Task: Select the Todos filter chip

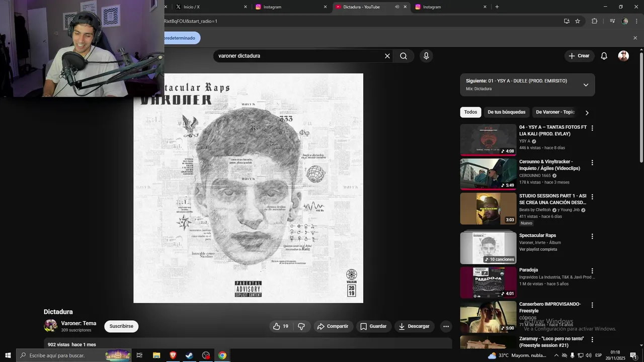Action: 470,112
